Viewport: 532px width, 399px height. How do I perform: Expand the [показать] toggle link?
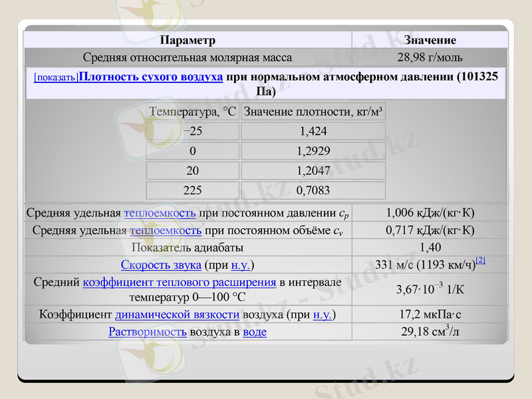[x=56, y=78]
